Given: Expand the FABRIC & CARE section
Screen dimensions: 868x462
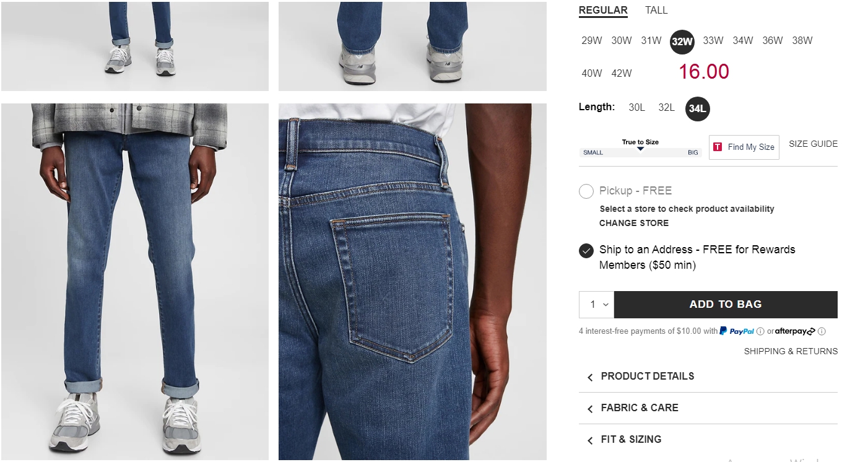Looking at the screenshot, I should pos(708,408).
